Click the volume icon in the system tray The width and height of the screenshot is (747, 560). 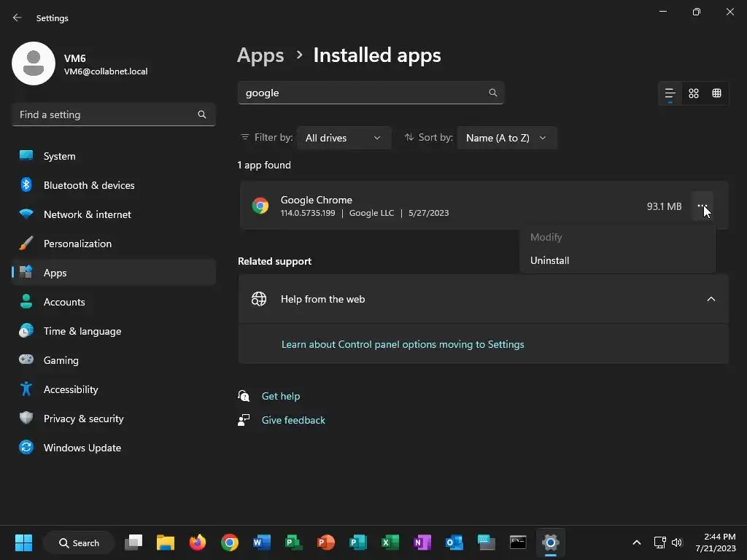[677, 542]
